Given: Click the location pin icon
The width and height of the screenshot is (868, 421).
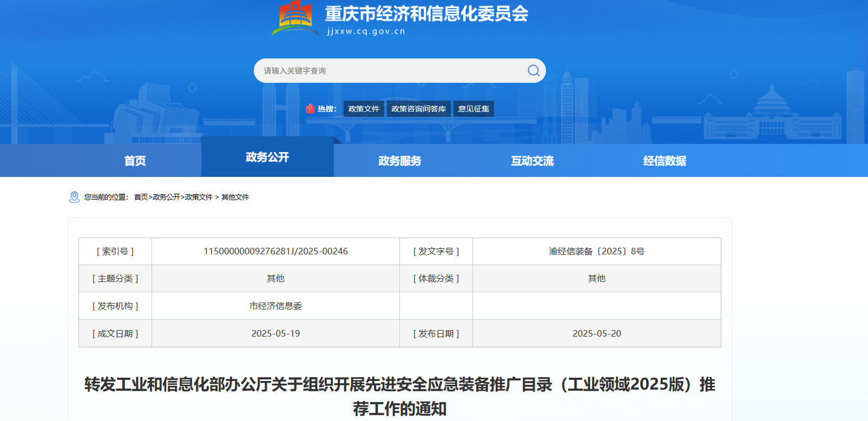Looking at the screenshot, I should [74, 198].
